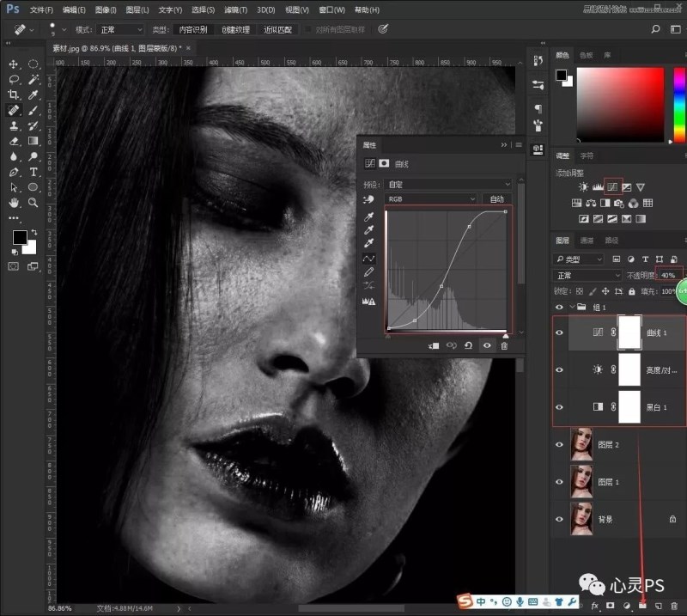The image size is (687, 616).
Task: Click the on-image adjustment hand tool
Action: [x=368, y=199]
